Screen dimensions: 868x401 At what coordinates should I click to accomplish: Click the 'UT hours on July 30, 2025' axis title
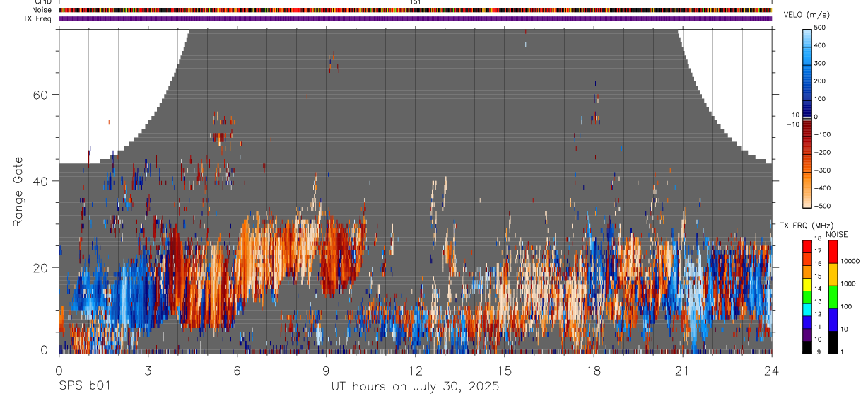click(415, 387)
